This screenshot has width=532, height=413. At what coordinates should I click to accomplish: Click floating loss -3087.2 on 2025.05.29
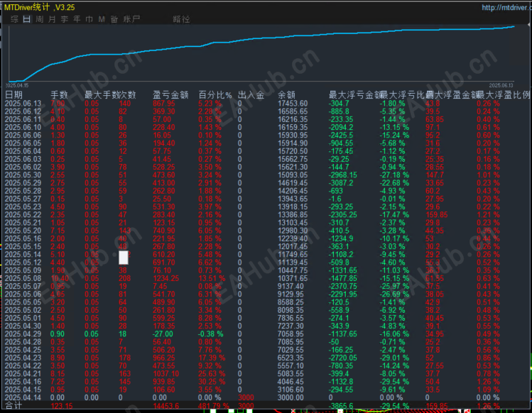click(341, 183)
